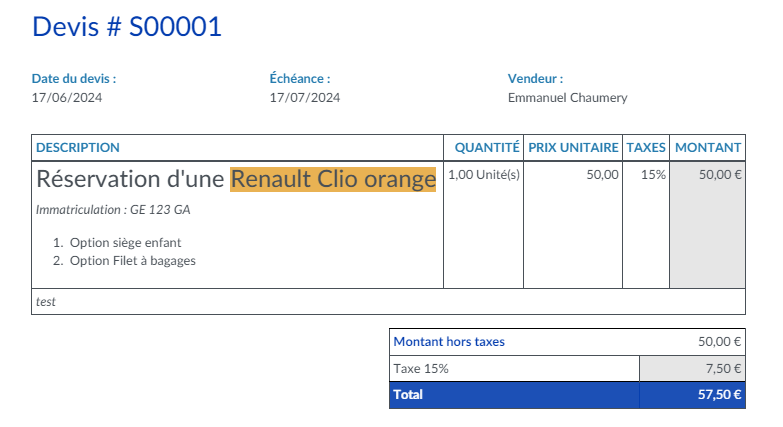Select the Option siège enfant list item
Screen dimensions: 783x427
click(x=125, y=243)
